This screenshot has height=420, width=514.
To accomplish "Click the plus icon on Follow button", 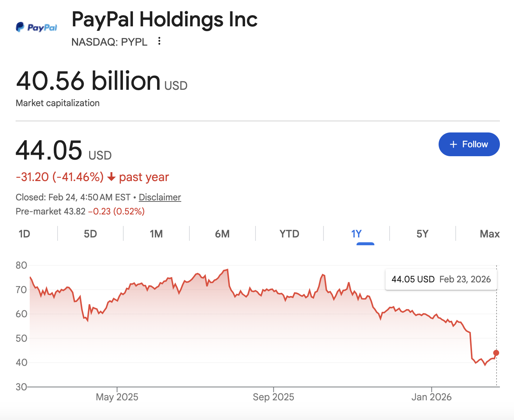I will (x=453, y=144).
